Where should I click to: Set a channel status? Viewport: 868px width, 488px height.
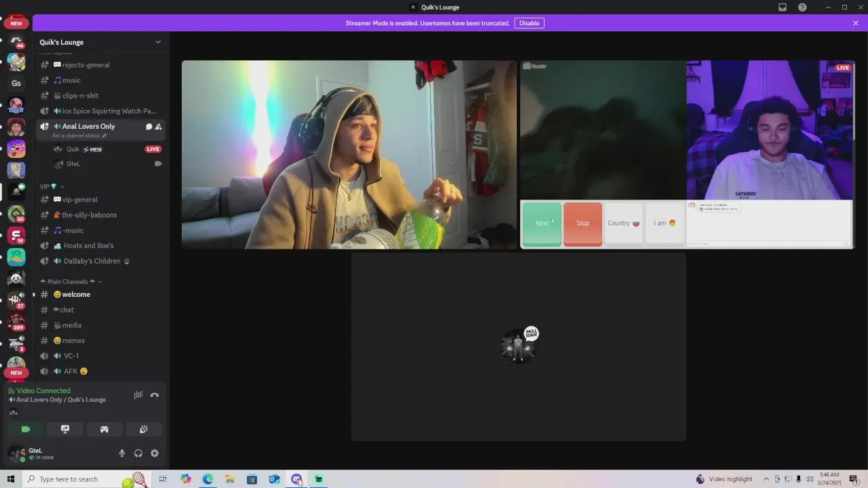(x=79, y=136)
